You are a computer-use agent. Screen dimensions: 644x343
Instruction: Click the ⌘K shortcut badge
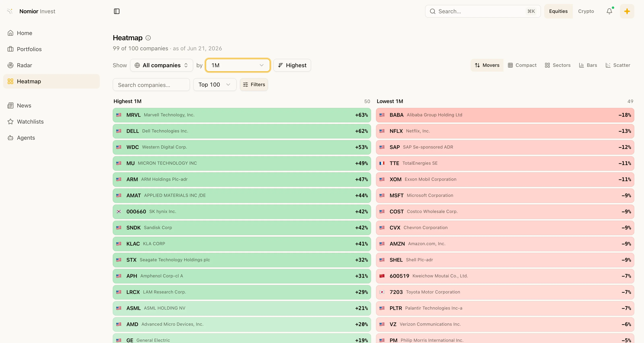[531, 11]
